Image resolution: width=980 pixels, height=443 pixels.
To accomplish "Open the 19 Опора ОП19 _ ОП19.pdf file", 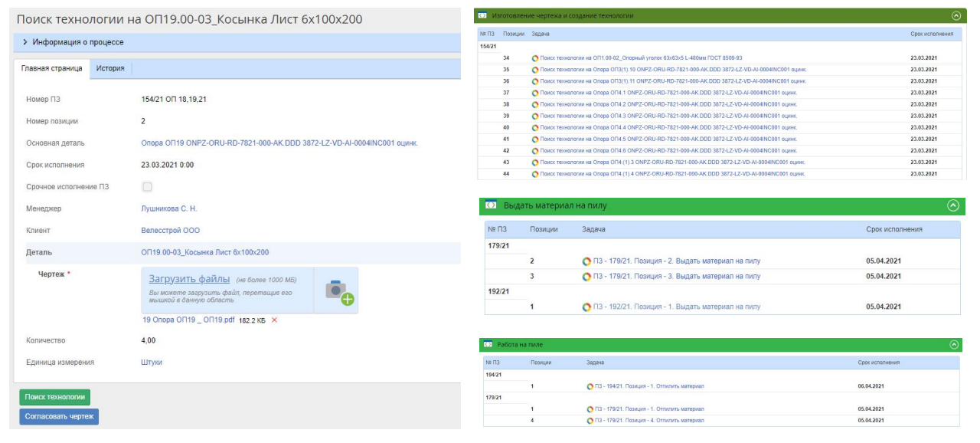I will pos(188,320).
